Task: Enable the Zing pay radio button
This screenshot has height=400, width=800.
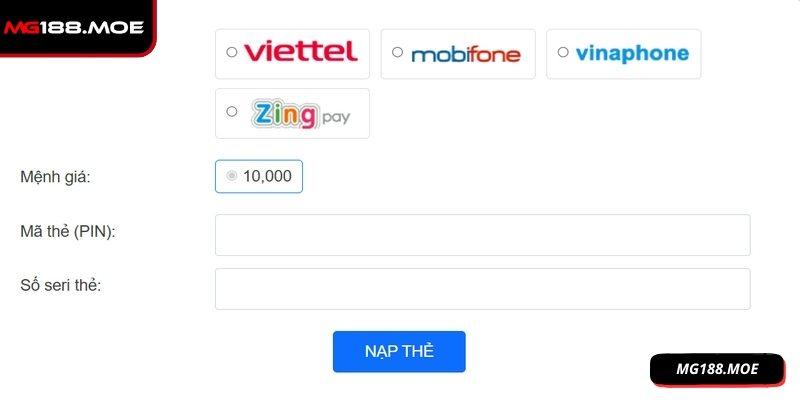Action: tap(232, 112)
